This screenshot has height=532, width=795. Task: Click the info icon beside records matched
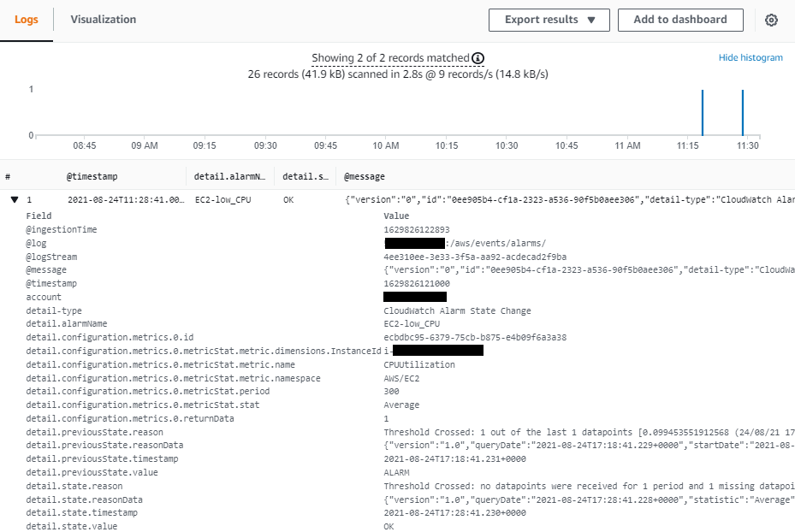pos(478,58)
